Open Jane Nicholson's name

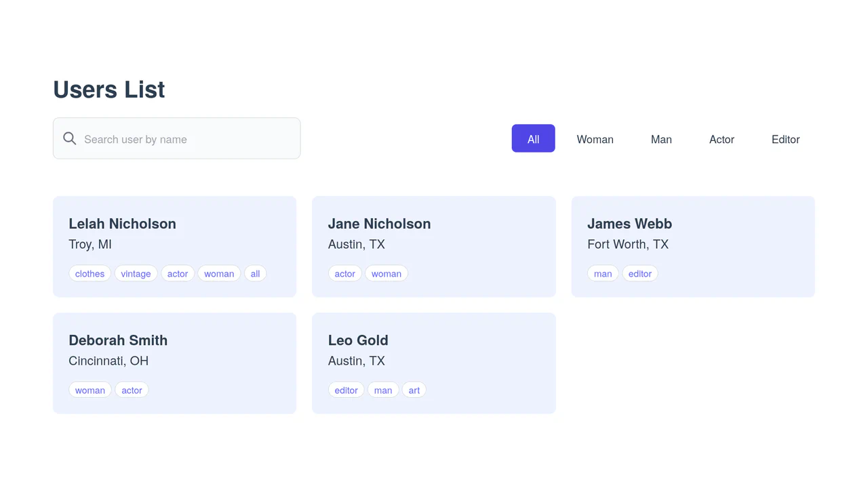[x=379, y=224]
